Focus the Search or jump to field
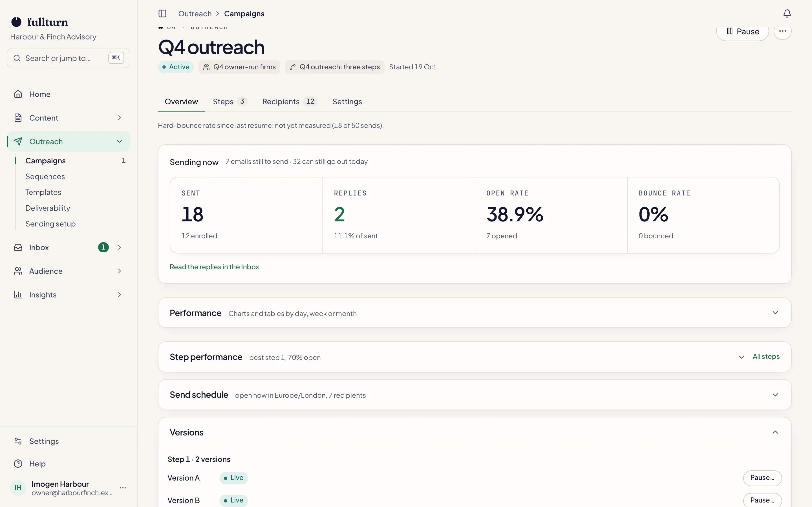The width and height of the screenshot is (812, 507). point(69,58)
